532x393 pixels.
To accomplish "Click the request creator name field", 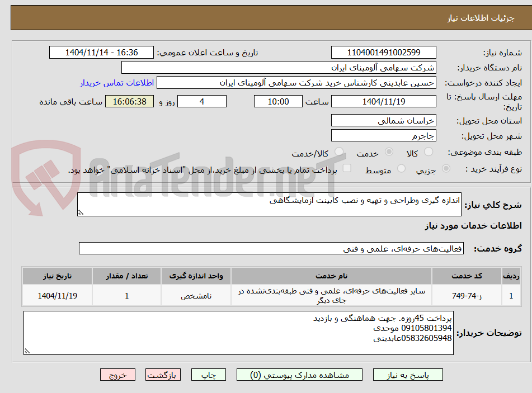I will [x=296, y=83].
